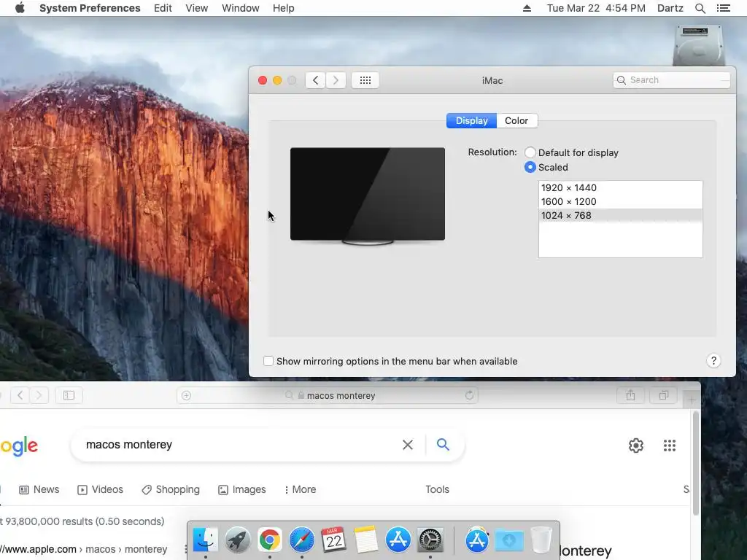Click the Google search box text
This screenshot has height=560, width=747.
[x=129, y=445]
